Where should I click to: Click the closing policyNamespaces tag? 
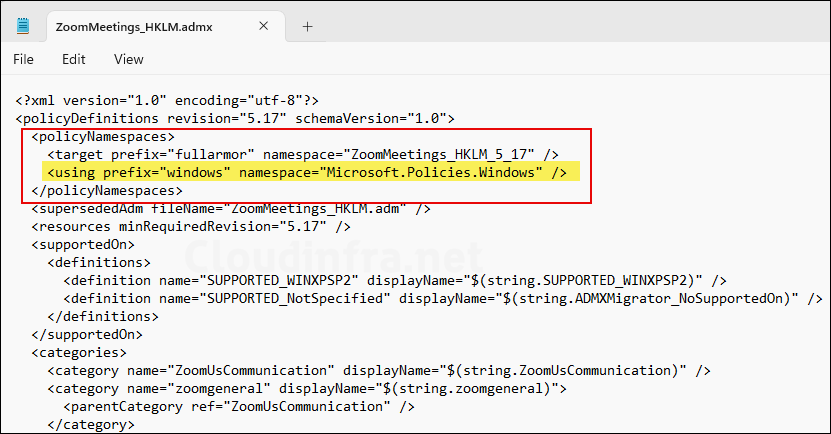tap(107, 191)
